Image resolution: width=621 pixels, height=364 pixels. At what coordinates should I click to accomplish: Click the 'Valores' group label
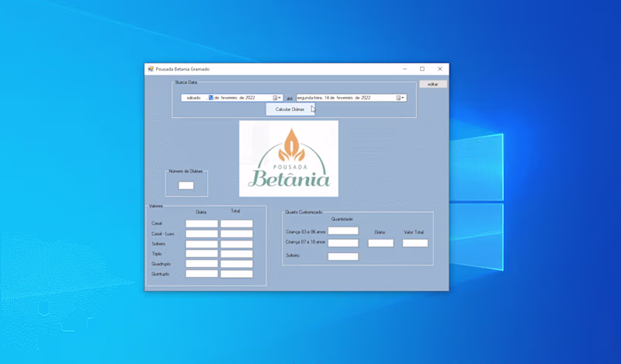click(x=156, y=206)
